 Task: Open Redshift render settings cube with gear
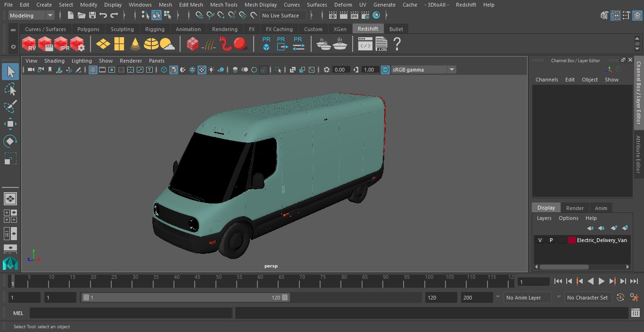click(77, 44)
